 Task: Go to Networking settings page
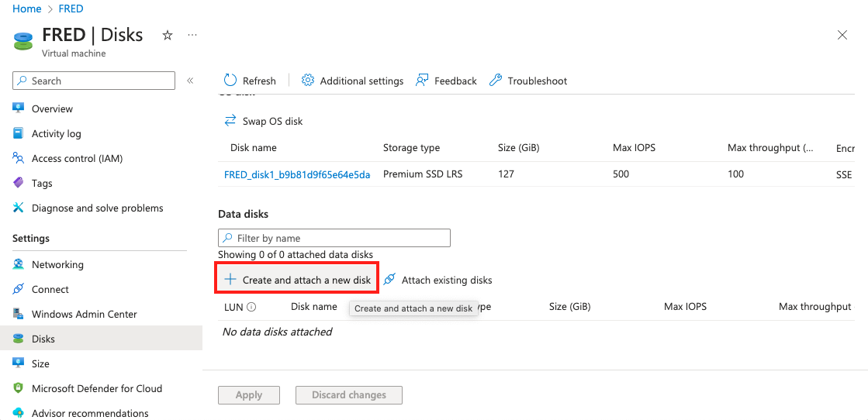[x=57, y=264]
